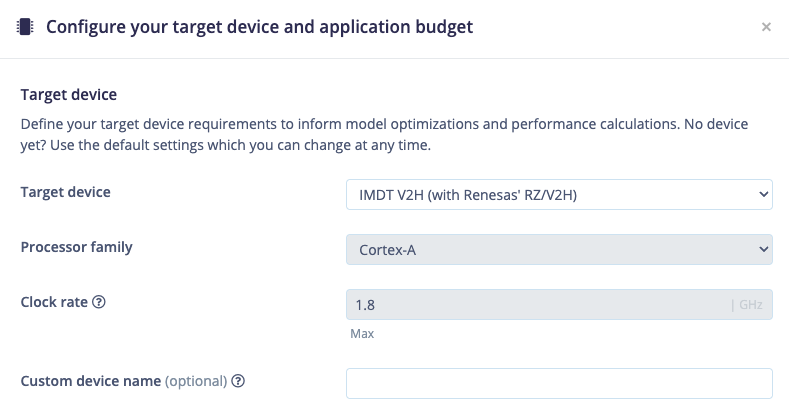Open the Target device dropdown showing IMDT V2H

559,195
